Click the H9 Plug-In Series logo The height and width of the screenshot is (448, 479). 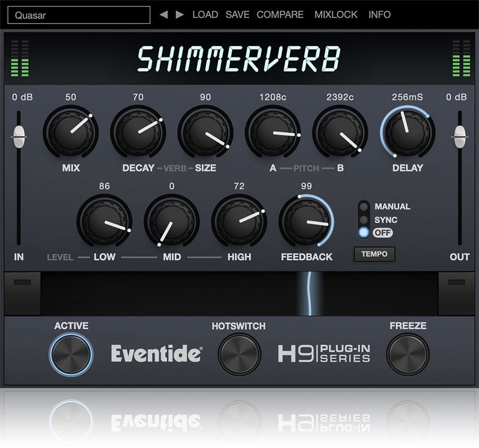tap(324, 353)
